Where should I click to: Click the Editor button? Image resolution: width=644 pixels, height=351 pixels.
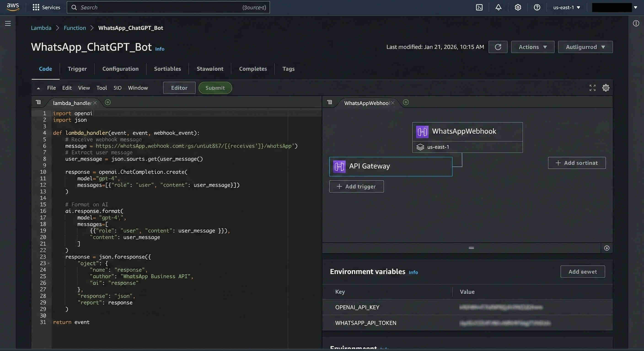point(179,88)
